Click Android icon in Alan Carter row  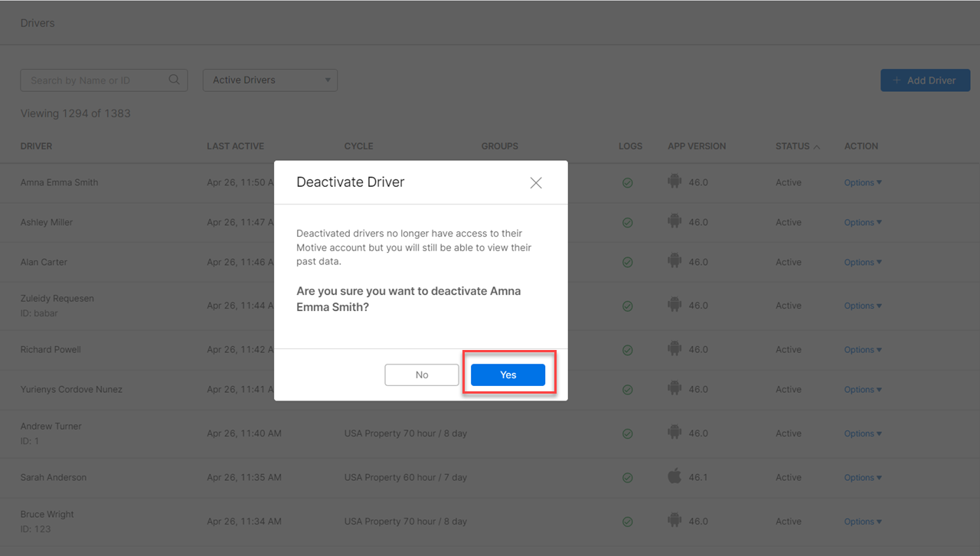coord(675,261)
